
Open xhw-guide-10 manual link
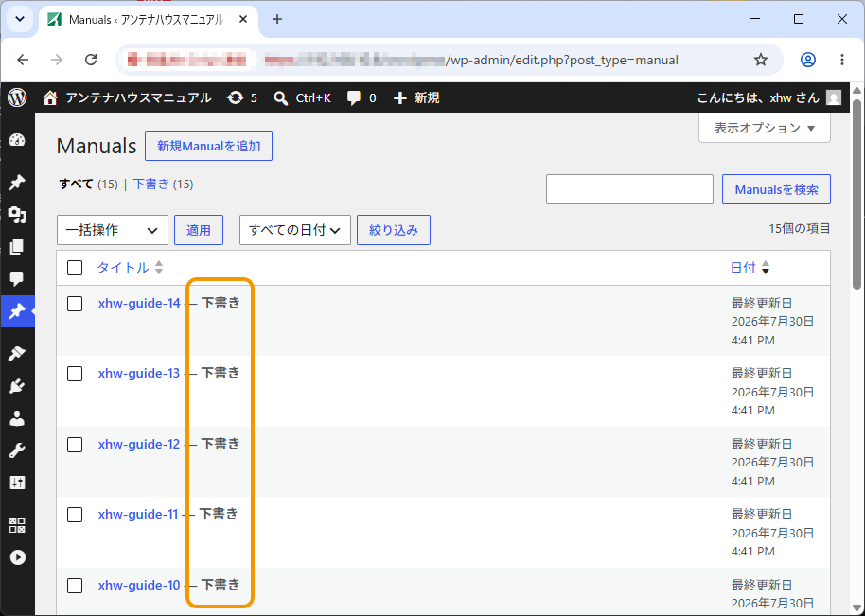(x=139, y=585)
